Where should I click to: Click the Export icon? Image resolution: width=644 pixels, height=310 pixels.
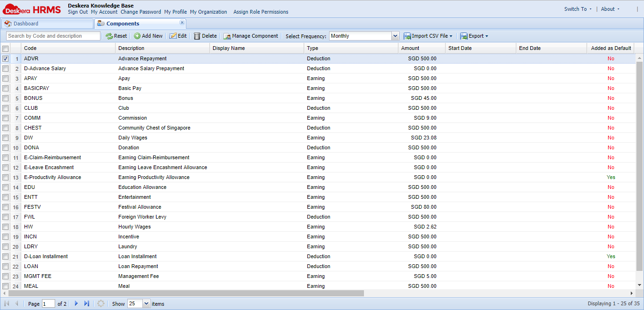click(x=464, y=36)
